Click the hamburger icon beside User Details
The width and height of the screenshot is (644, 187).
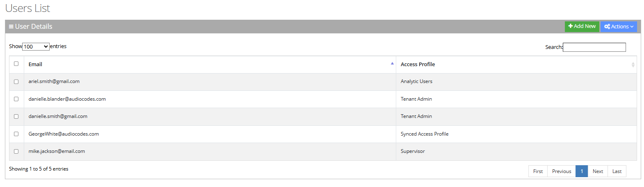(x=11, y=27)
